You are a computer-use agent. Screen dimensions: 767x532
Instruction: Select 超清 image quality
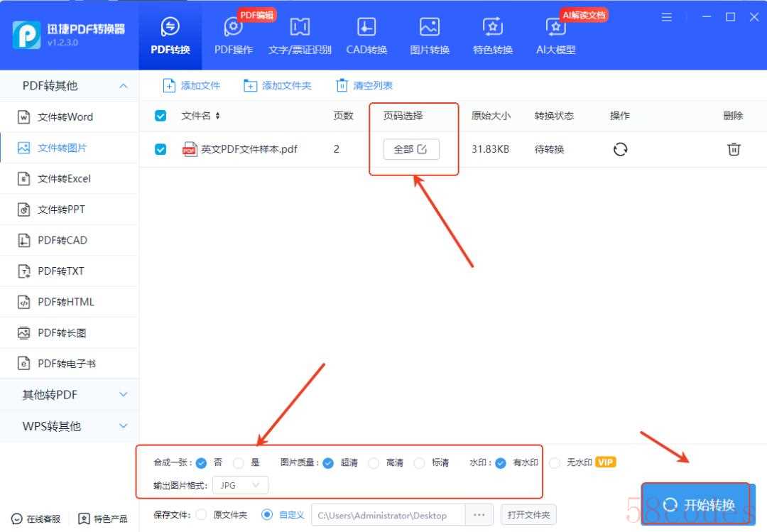(328, 463)
